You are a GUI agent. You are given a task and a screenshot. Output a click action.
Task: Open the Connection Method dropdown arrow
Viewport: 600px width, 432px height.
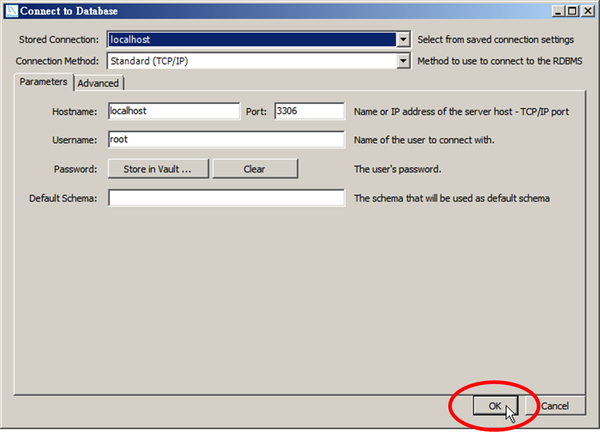click(x=403, y=61)
